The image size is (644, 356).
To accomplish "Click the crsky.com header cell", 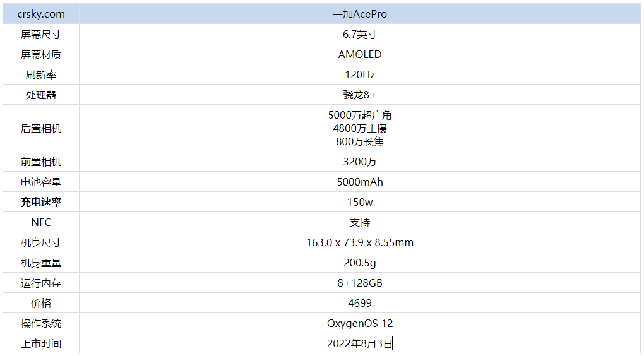I will coord(41,14).
